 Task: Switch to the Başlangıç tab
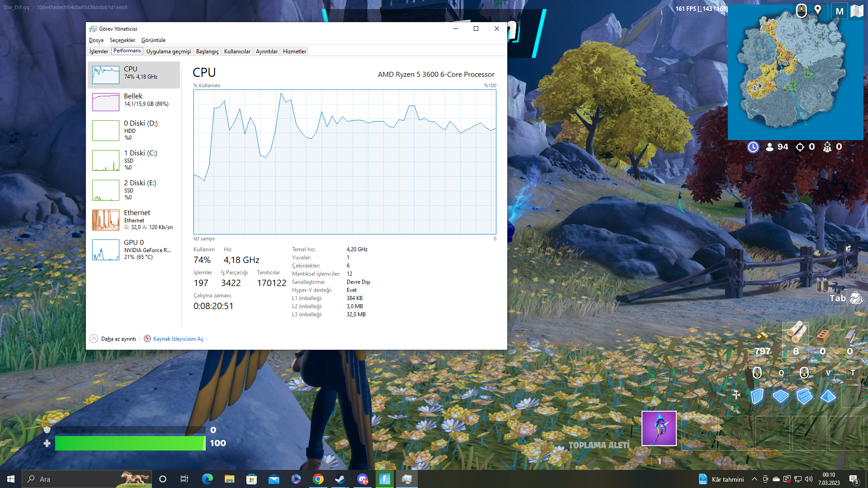(x=207, y=52)
